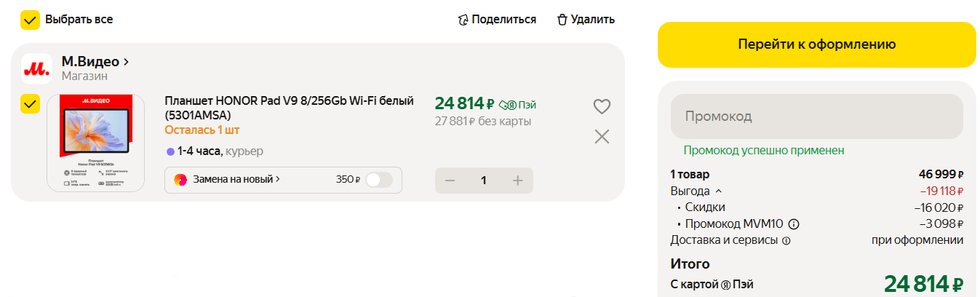
Task: Click the M.Видео store logo
Action: coord(36,69)
